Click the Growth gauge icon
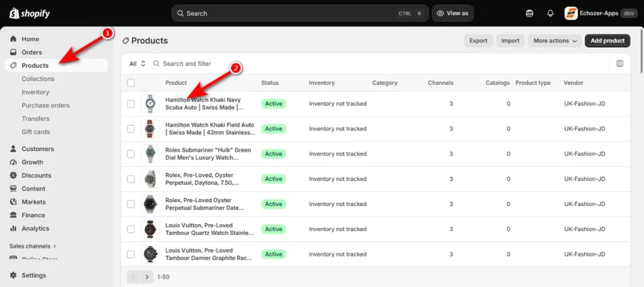 tap(14, 162)
